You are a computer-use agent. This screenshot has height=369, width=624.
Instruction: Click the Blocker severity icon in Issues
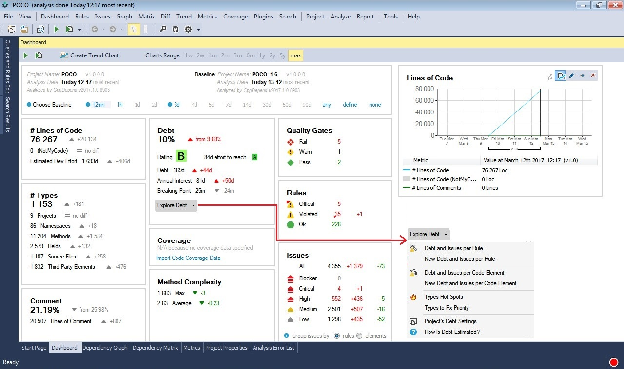(291, 278)
